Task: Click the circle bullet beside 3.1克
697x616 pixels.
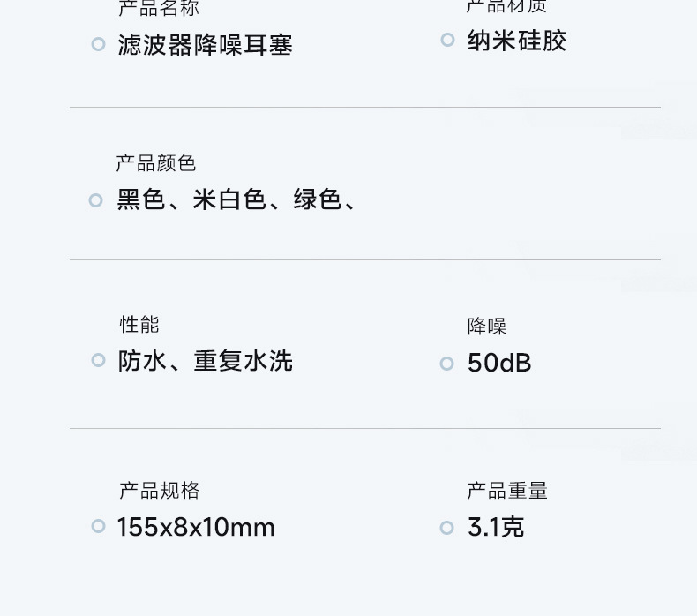Action: pyautogui.click(x=446, y=528)
